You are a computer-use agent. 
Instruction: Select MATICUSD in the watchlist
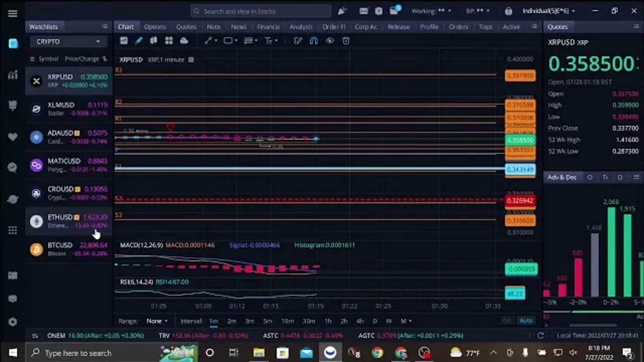coord(69,165)
